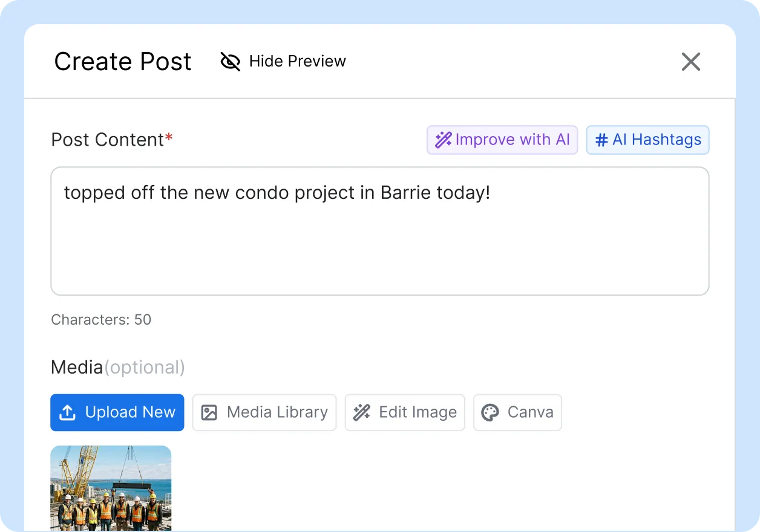This screenshot has width=760, height=532.
Task: Click the crossed-out eye icon beside Hide Preview
Action: click(230, 61)
